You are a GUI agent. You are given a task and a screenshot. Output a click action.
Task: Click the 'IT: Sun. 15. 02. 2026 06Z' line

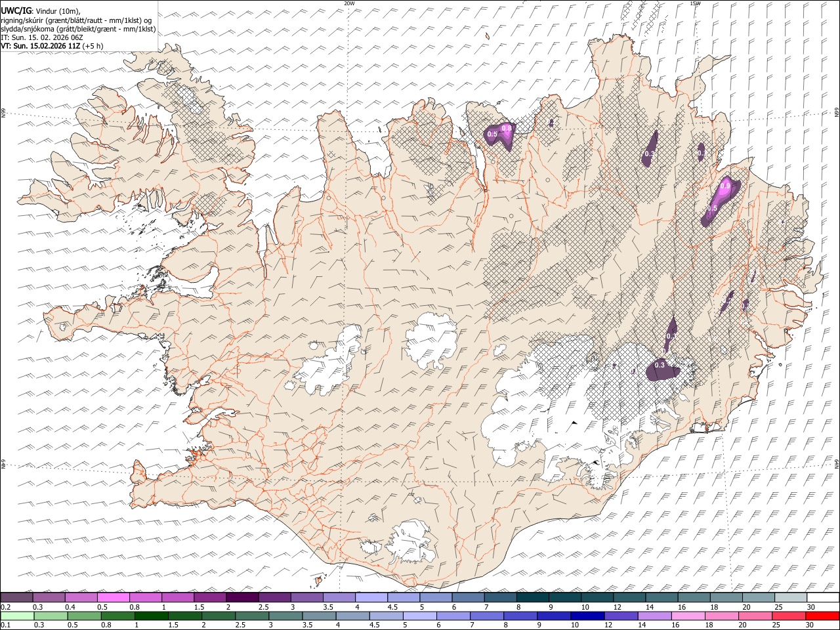click(x=42, y=37)
